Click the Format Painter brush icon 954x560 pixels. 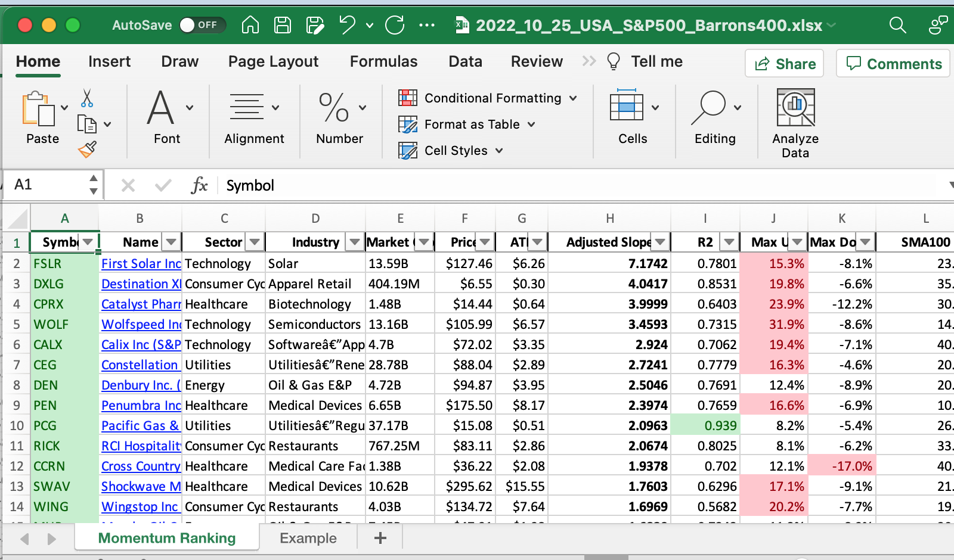pos(87,150)
